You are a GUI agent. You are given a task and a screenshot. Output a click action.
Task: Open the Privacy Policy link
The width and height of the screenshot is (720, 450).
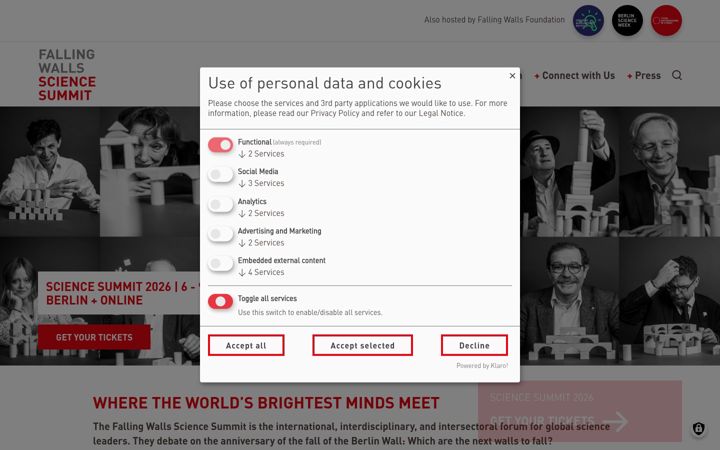335,113
